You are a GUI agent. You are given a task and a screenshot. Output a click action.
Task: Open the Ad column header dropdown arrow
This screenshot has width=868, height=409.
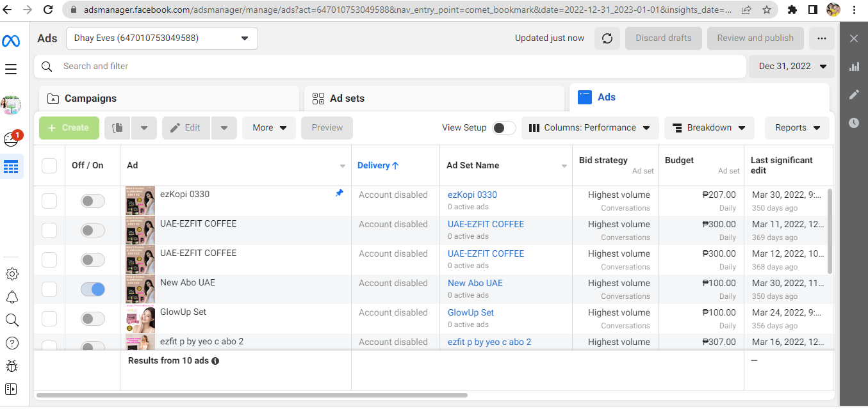[x=343, y=166]
